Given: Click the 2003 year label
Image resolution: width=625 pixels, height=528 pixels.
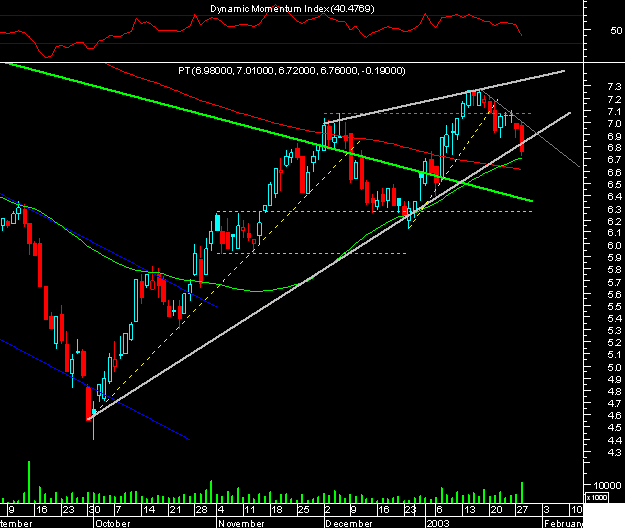Looking at the screenshot, I should 438,523.
